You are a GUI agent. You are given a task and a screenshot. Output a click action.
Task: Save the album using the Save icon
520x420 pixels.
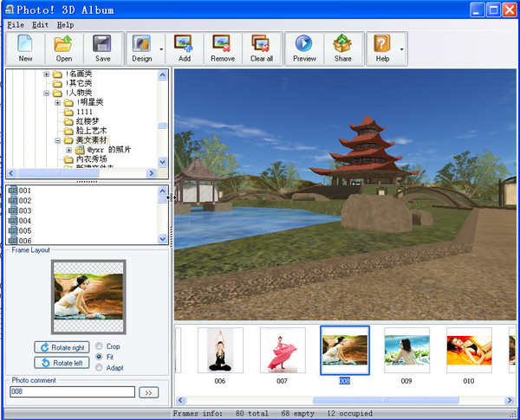(102, 43)
